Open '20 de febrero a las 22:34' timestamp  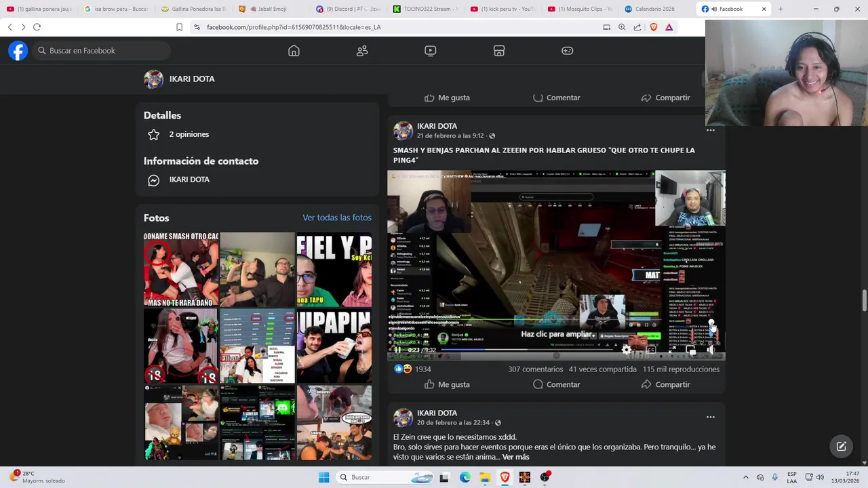point(453,423)
